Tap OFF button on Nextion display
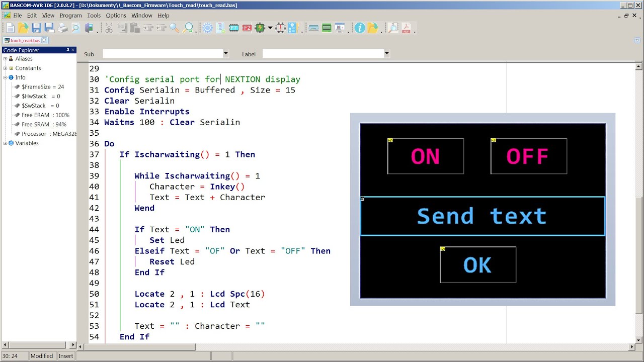This screenshot has width=644, height=362. pos(529,156)
